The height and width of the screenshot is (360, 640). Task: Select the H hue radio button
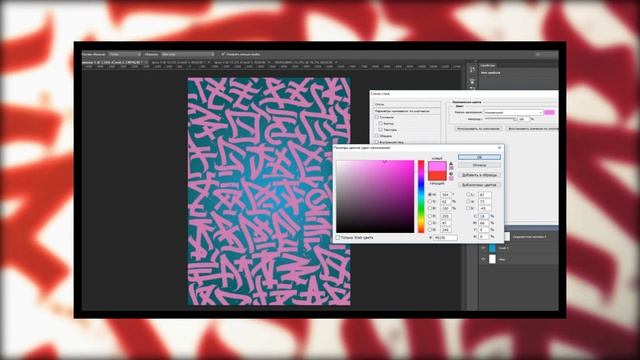click(x=430, y=195)
